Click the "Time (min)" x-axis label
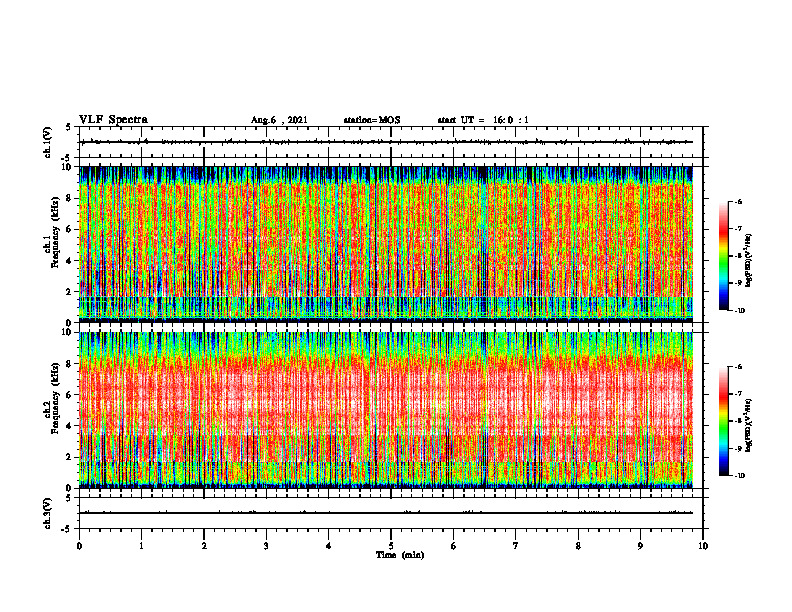The height and width of the screenshot is (612, 792). pyautogui.click(x=400, y=555)
